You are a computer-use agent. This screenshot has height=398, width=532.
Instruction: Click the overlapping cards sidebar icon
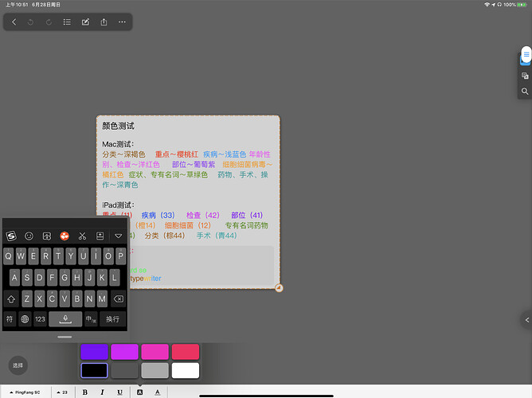pos(525,76)
